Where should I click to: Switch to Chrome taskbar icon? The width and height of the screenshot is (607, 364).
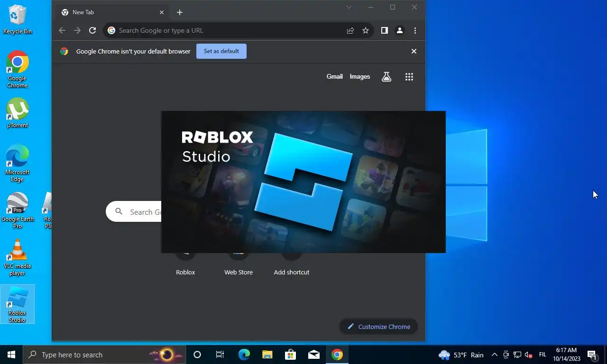pyautogui.click(x=337, y=355)
